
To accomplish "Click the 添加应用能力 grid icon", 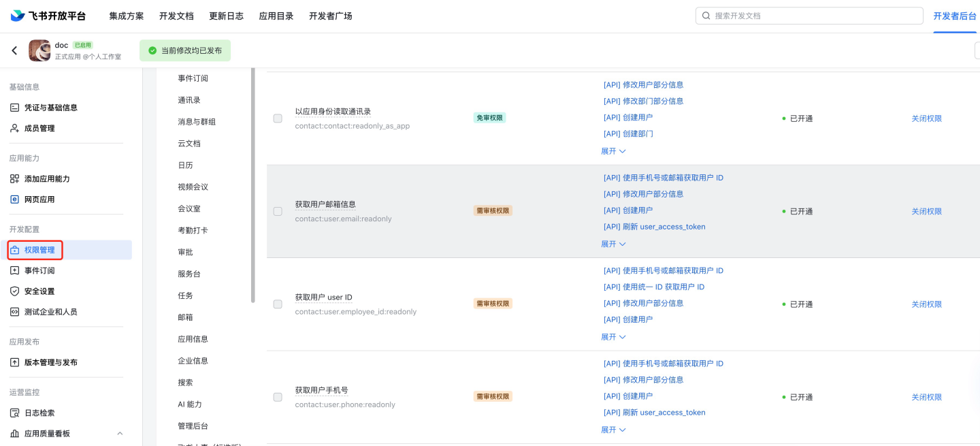I will (15, 179).
